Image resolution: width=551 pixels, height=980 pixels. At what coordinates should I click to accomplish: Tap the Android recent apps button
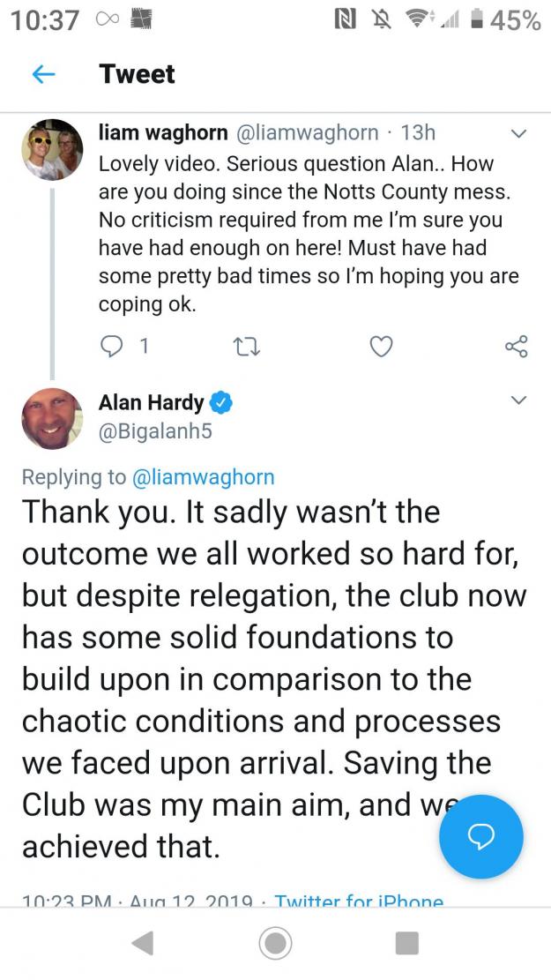[x=407, y=943]
